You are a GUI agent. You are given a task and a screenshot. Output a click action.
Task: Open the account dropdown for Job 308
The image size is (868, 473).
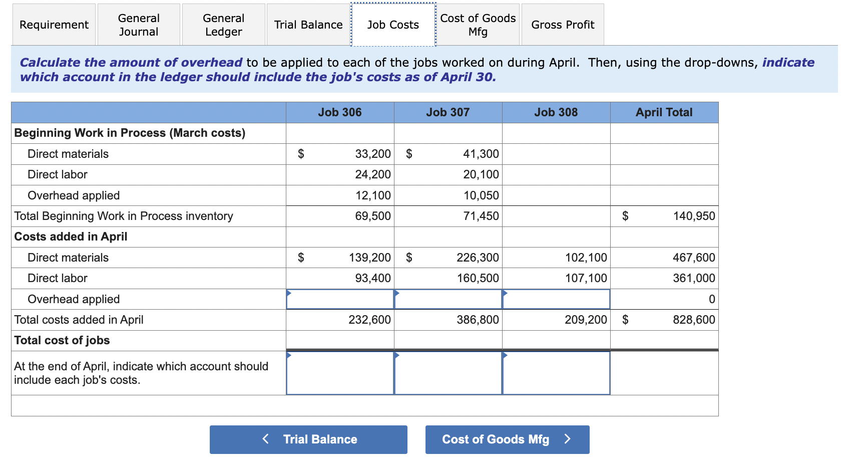point(556,373)
